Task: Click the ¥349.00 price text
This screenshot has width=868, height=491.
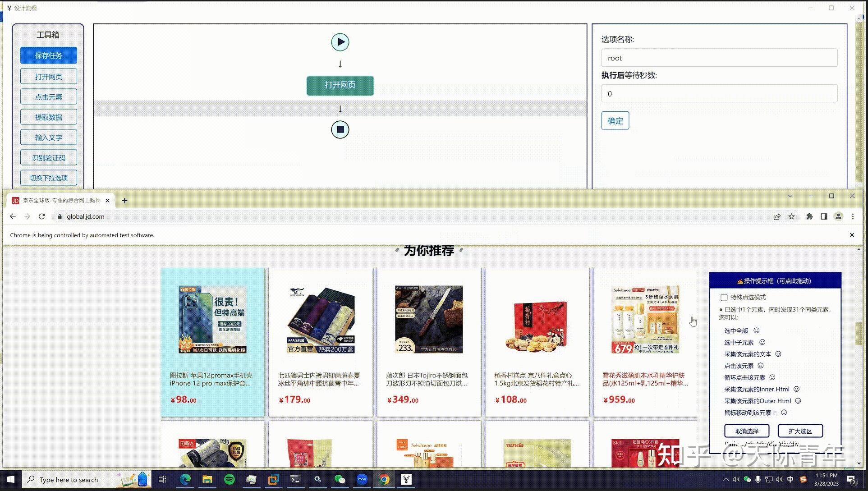Action: click(403, 399)
